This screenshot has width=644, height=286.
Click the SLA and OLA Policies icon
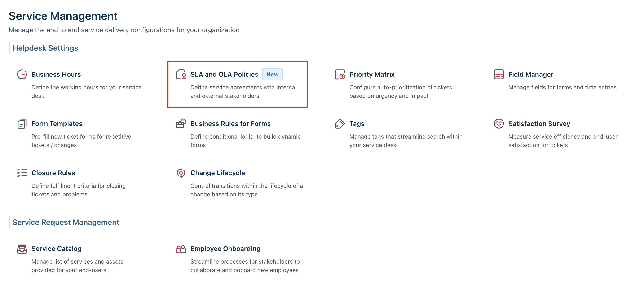point(181,74)
